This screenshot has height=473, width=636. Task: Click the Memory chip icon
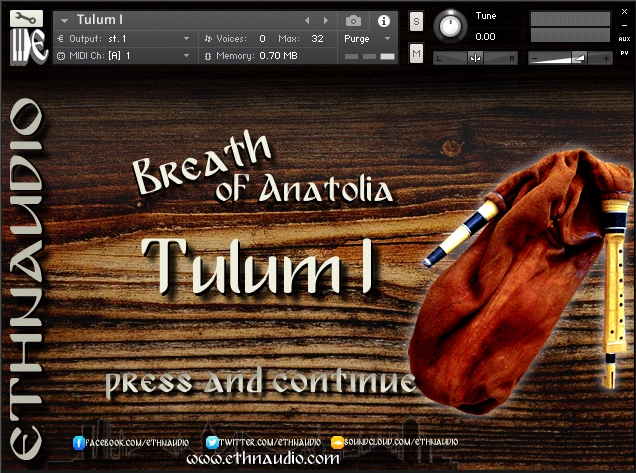pyautogui.click(x=208, y=56)
